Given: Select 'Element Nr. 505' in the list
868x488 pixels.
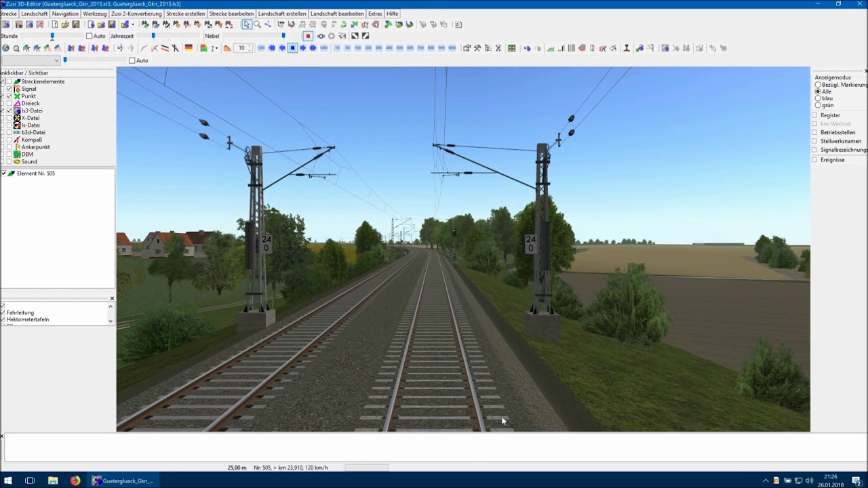Looking at the screenshot, I should coord(36,174).
